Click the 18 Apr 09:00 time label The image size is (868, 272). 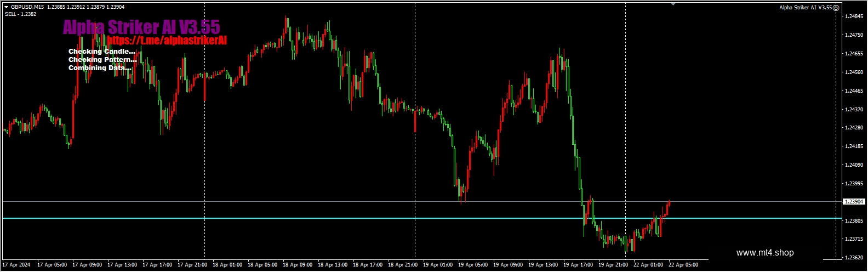tap(298, 265)
